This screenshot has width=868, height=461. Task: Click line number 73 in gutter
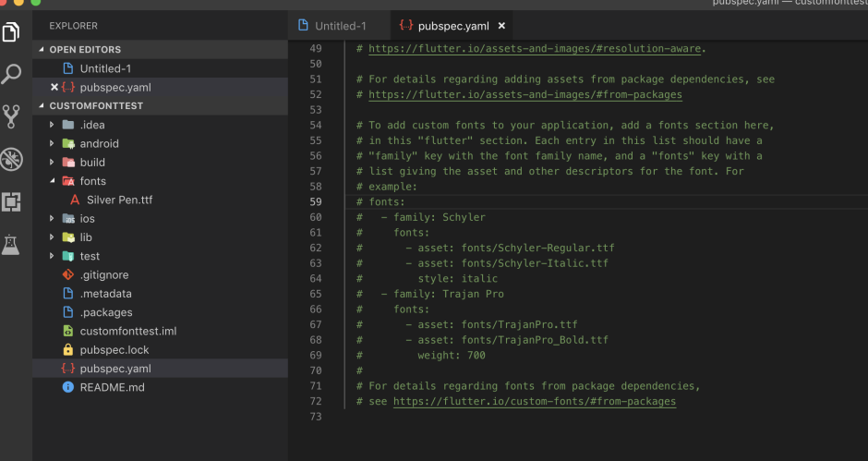(x=316, y=417)
